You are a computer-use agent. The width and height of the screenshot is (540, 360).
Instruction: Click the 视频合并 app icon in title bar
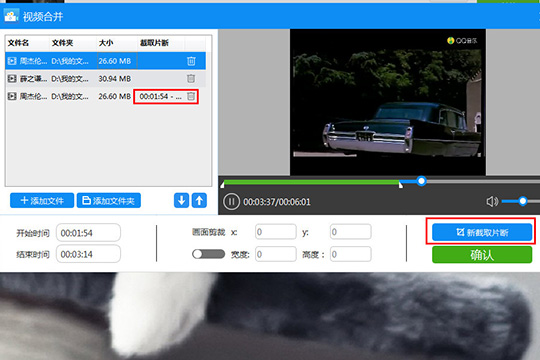pyautogui.click(x=11, y=16)
